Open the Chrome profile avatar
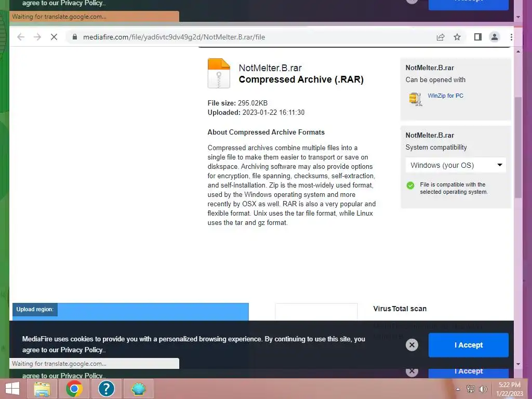Image resolution: width=532 pixels, height=399 pixels. [495, 37]
